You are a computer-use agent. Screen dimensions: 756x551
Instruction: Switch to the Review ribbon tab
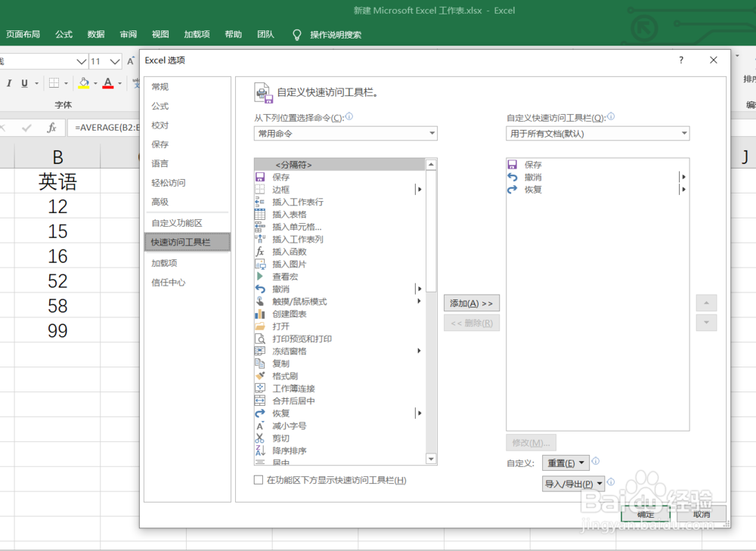(129, 34)
